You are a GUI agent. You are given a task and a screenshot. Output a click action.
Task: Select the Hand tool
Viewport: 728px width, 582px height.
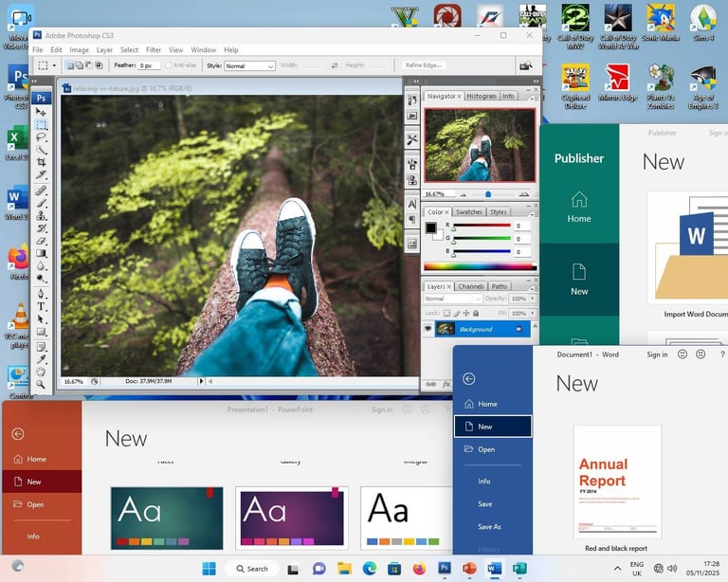coord(41,372)
